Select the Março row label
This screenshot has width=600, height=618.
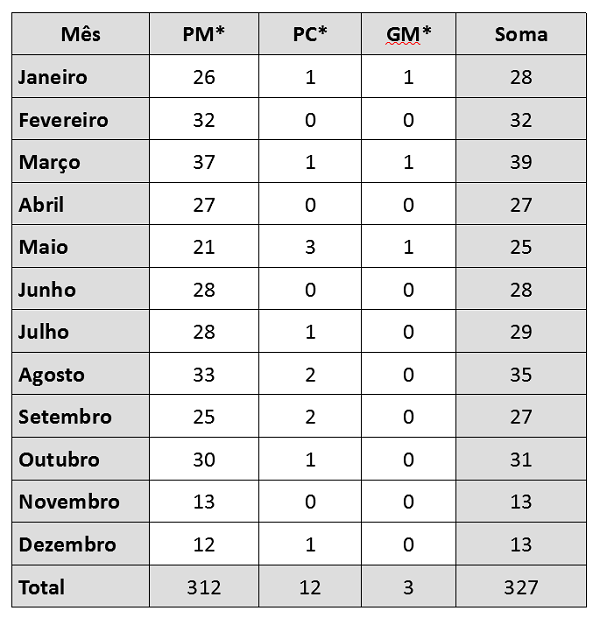click(x=49, y=162)
